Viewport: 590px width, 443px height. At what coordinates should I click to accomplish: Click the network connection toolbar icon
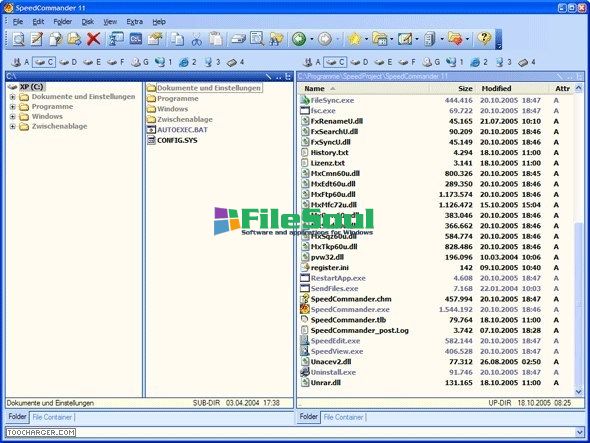(x=116, y=39)
